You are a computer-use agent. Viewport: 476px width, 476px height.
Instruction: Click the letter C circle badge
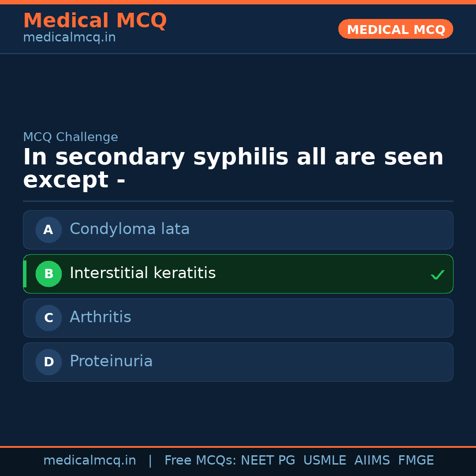[48, 318]
